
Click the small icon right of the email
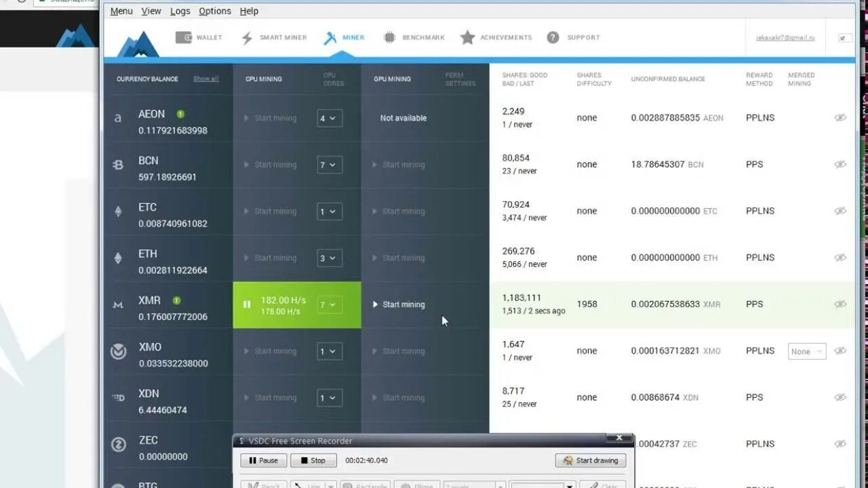[845, 38]
